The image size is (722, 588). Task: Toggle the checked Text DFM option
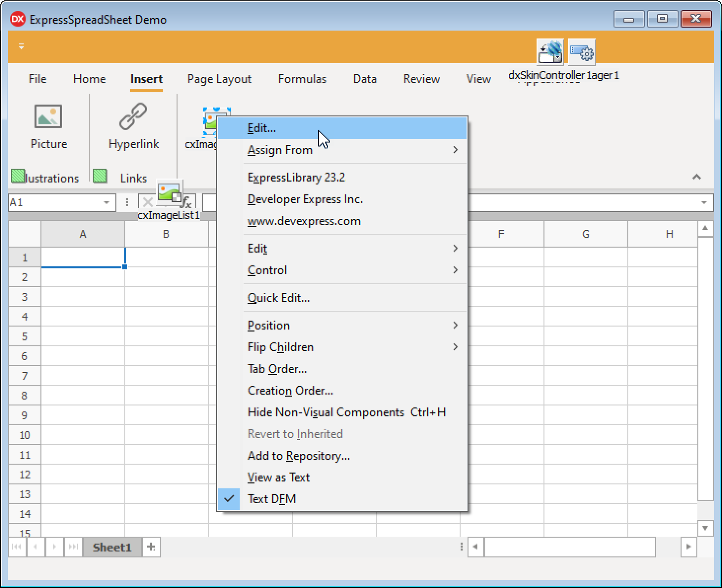point(271,499)
